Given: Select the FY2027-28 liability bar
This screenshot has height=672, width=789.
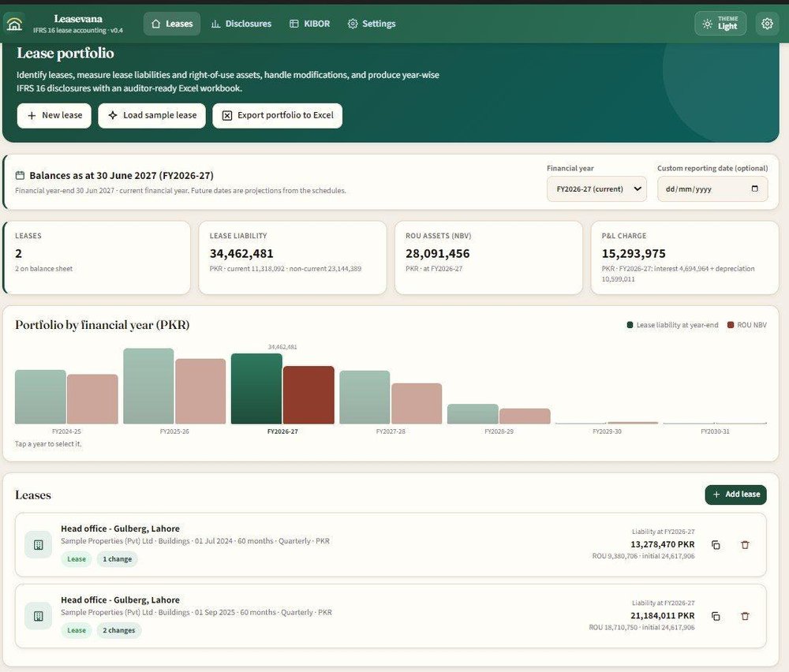Looking at the screenshot, I should click(365, 398).
